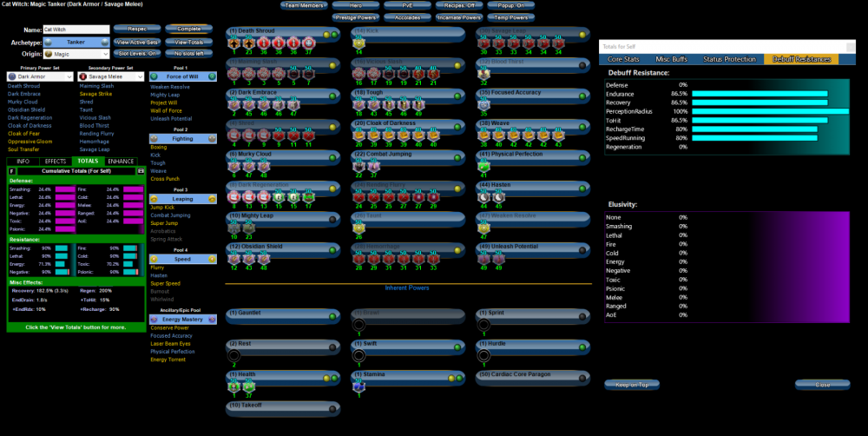This screenshot has height=436, width=868.
Task: Click the blue enhancement slot under Stamina
Action: (x=359, y=388)
